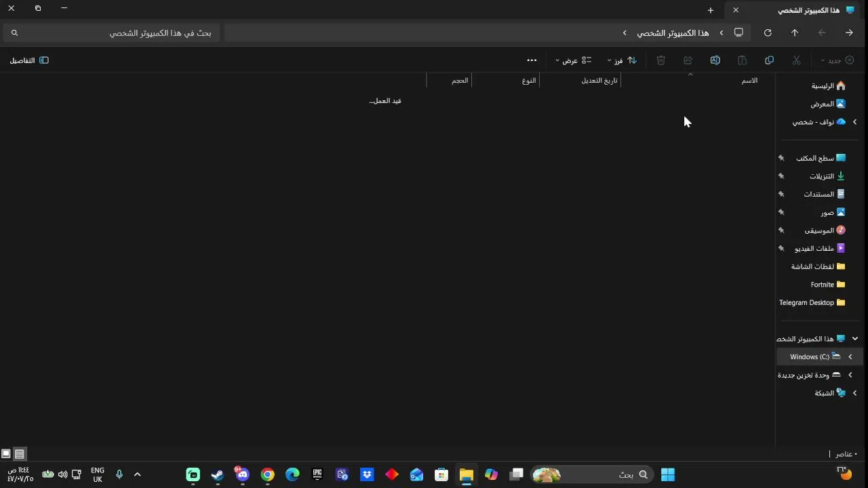
Task: Open the three-dots See more menu
Action: (532, 60)
